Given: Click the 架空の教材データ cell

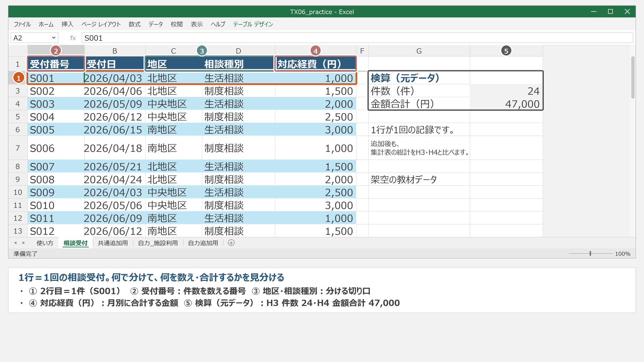Looking at the screenshot, I should tap(419, 179).
